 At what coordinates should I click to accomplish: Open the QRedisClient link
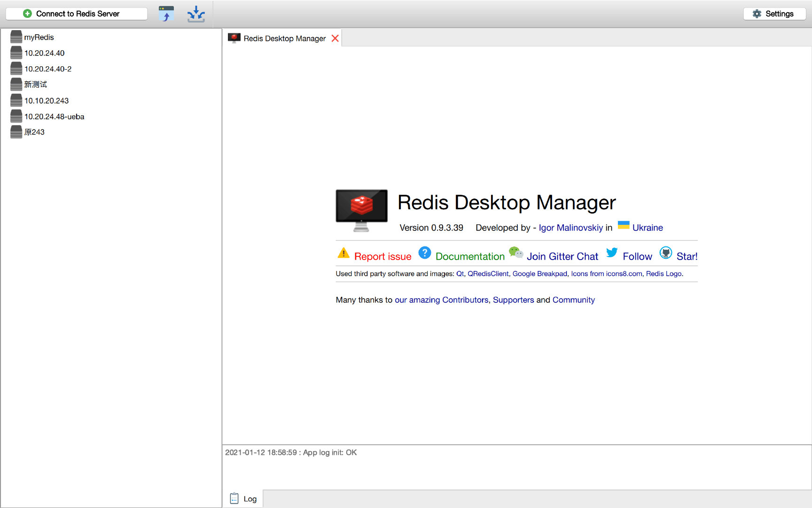point(488,274)
